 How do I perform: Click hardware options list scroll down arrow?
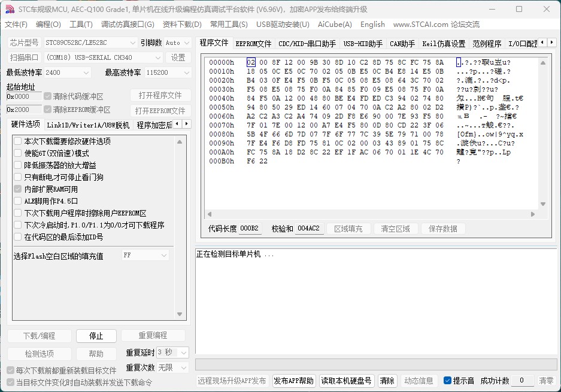click(x=180, y=314)
